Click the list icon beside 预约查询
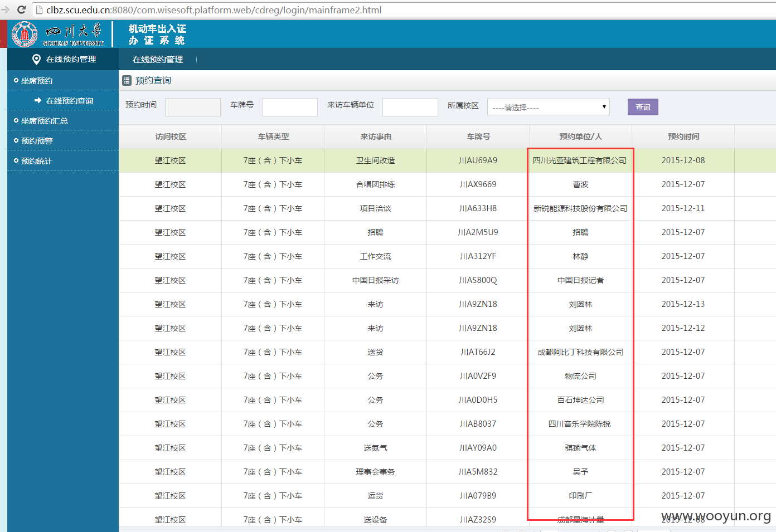Viewport: 776px width, 532px height. coord(127,80)
